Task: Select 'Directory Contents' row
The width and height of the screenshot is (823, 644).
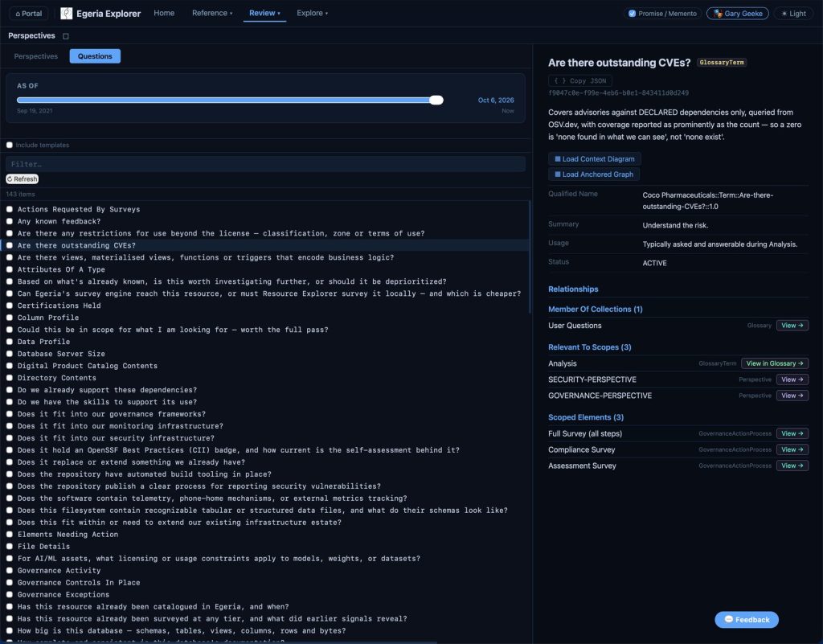Action: 265,378
